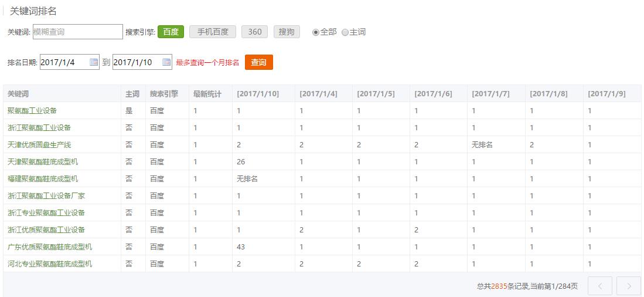Open keyword 天津聚氨酯鞋底成型机
The width and height of the screenshot is (644, 297).
click(x=43, y=161)
